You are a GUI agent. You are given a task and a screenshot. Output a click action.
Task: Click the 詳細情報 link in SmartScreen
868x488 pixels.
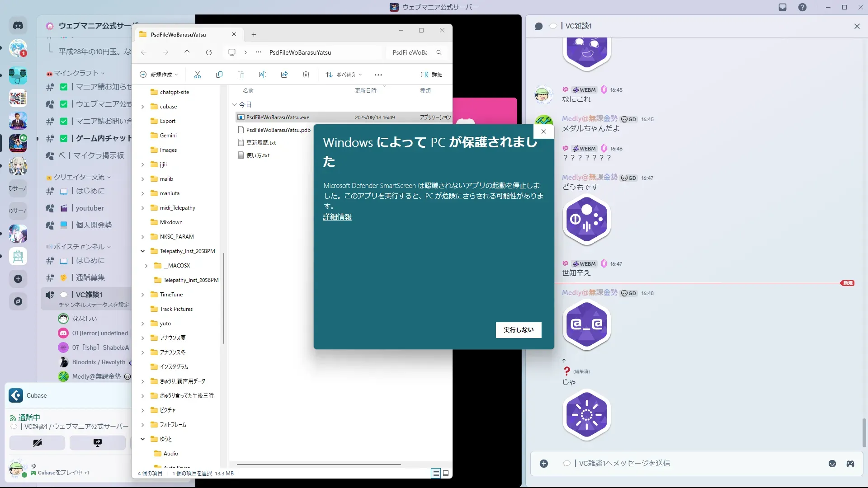click(337, 217)
